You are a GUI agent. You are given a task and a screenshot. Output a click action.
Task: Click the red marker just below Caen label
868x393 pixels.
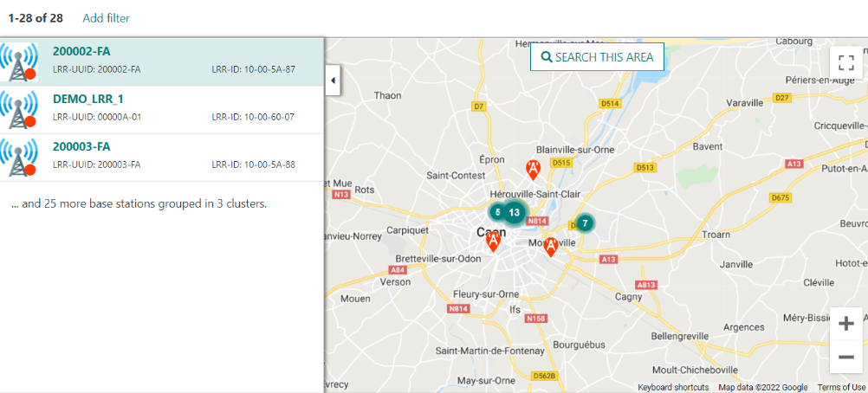(x=493, y=241)
